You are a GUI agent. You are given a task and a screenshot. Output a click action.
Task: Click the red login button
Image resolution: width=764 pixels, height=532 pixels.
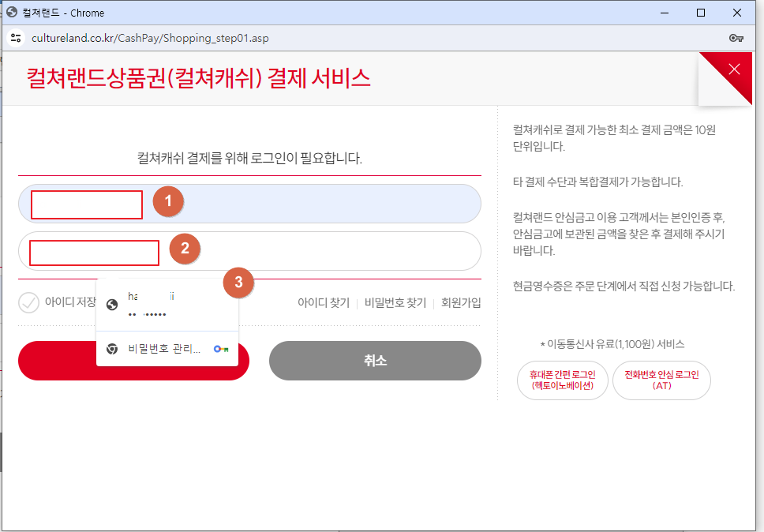[133, 361]
